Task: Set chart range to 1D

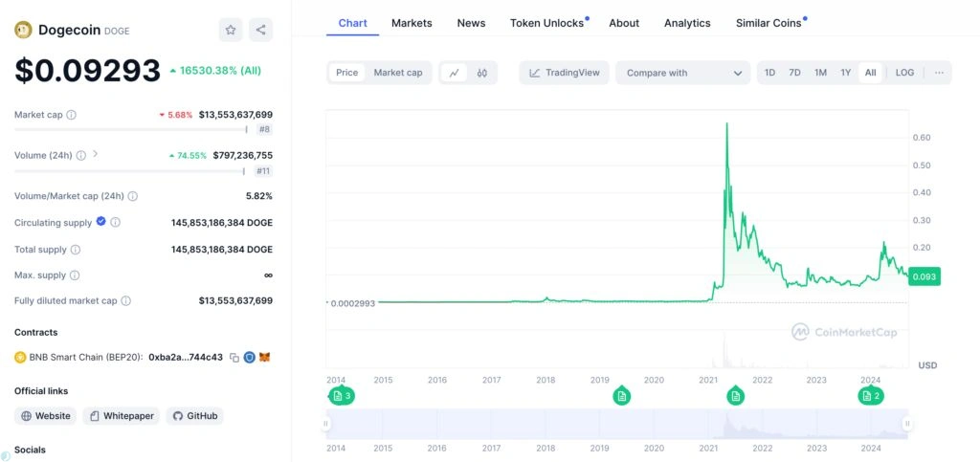Action: coord(770,73)
